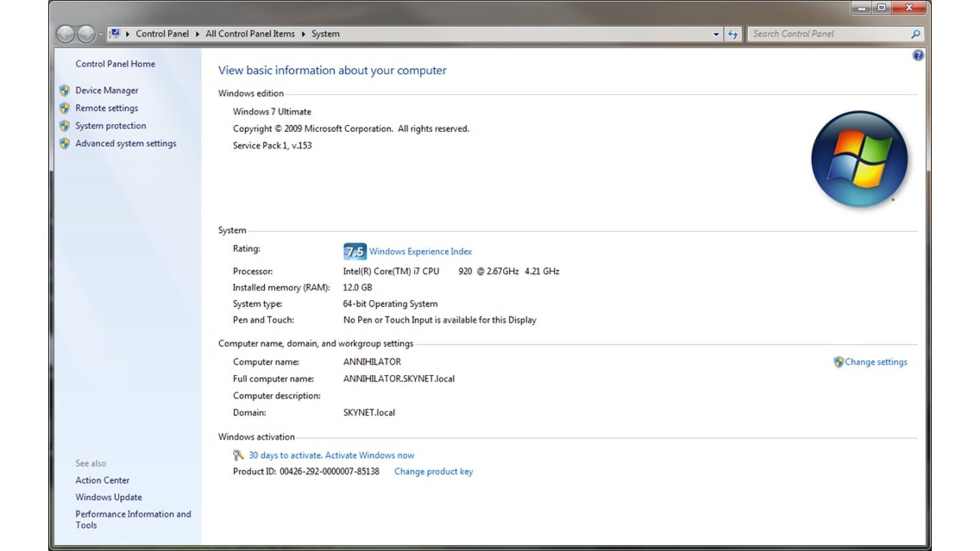This screenshot has height=551, width=980.
Task: Select System breadcrumb in address bar
Action: [325, 33]
